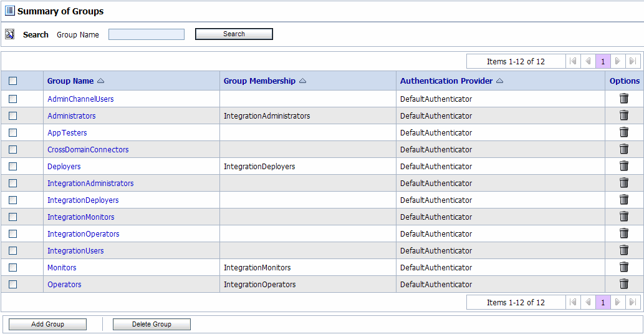
Task: Check the AdminChannelUsers row checkbox
Action: click(12, 99)
